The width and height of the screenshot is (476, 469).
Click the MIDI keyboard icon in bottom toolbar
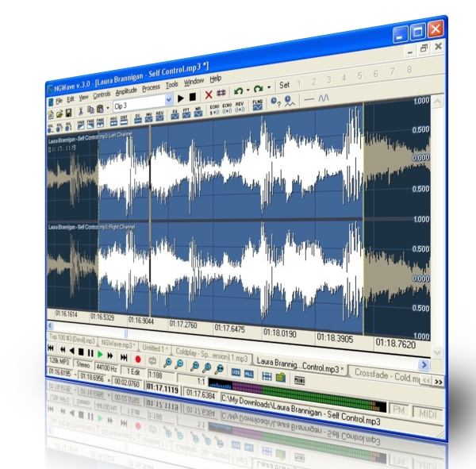click(x=300, y=380)
